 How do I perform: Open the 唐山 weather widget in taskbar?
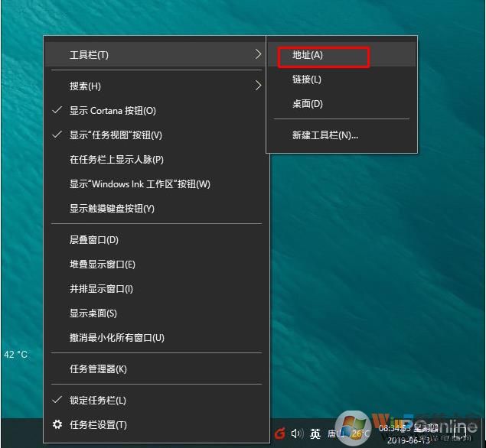coord(348,433)
